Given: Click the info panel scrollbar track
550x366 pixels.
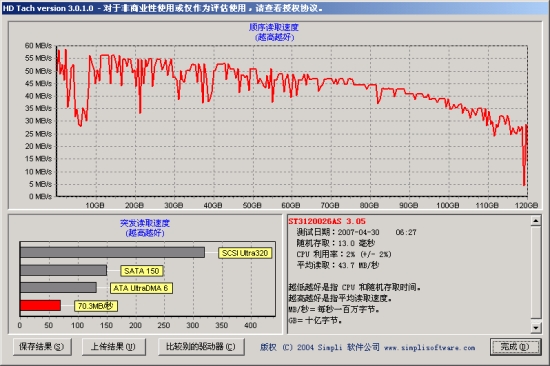Looking at the screenshot, I should click(x=536, y=274).
